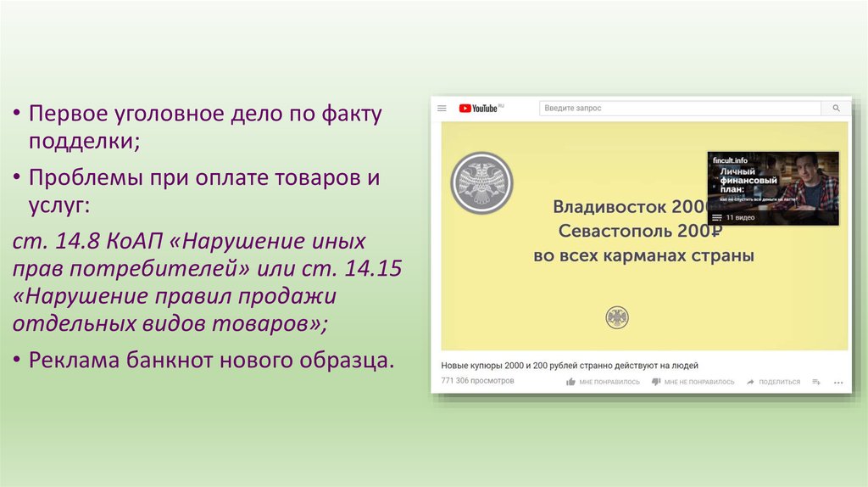Open the YouTube hamburger menu
The height and width of the screenshot is (487, 868).
tap(442, 108)
